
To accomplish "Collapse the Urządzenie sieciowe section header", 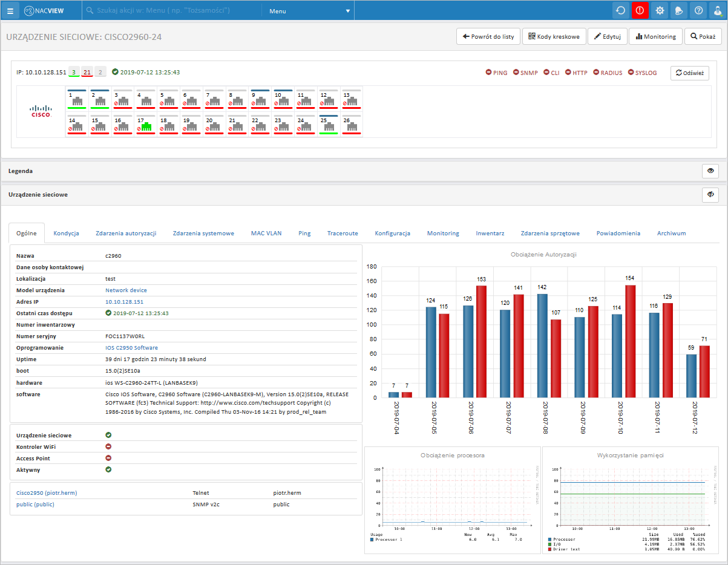I will (x=38, y=195).
